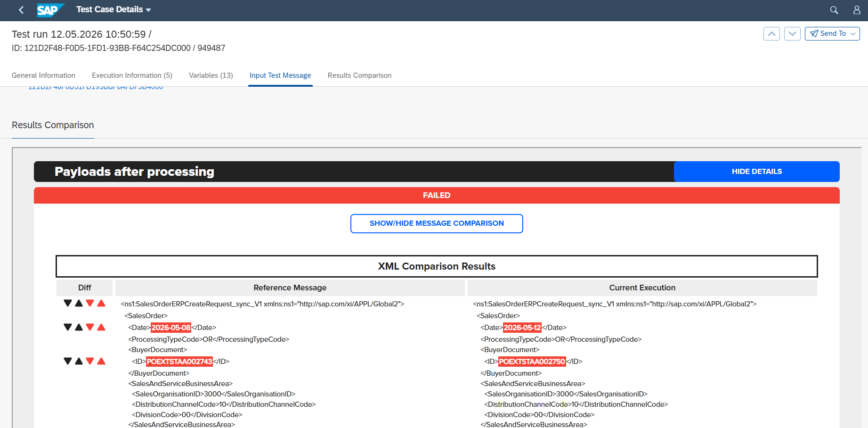
Task: Click the red FAILED status bar
Action: tap(437, 195)
